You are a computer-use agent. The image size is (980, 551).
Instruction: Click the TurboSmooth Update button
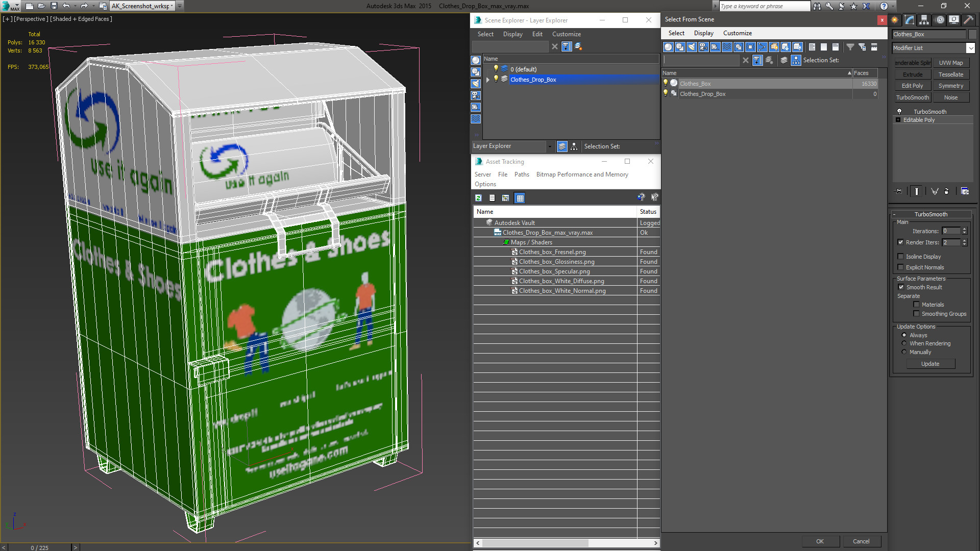tap(930, 364)
